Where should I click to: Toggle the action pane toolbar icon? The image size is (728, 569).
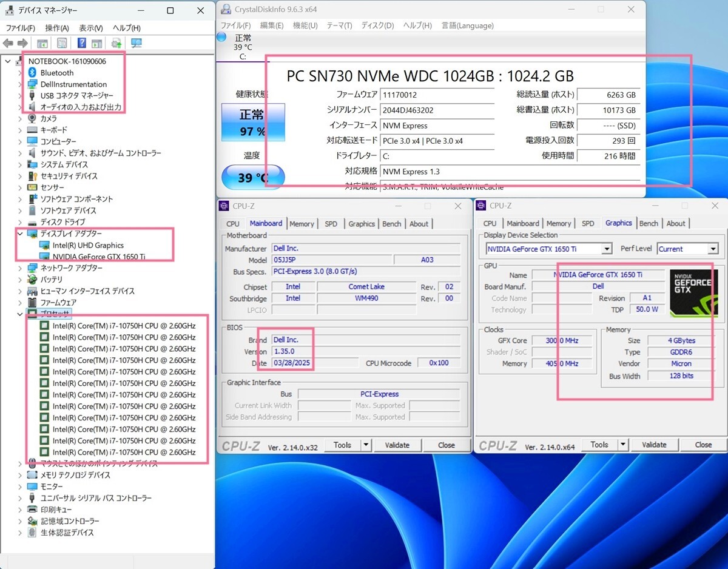click(96, 43)
